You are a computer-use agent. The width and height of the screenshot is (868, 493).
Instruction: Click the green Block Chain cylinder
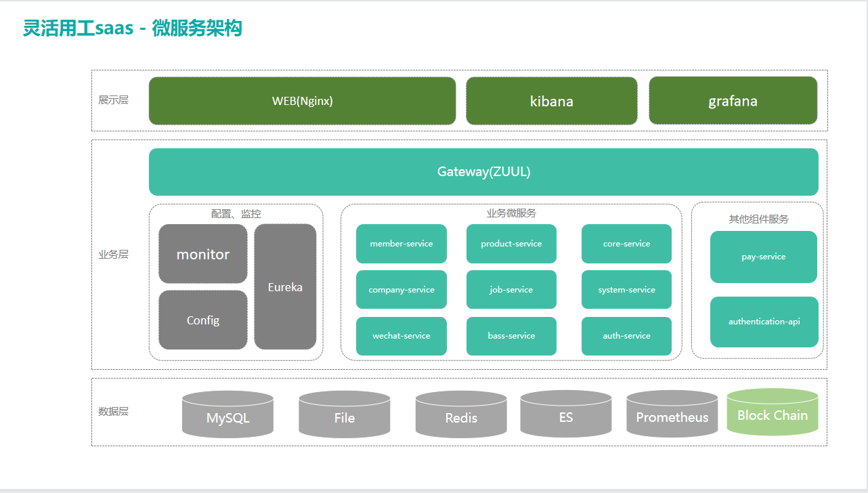pos(773,412)
